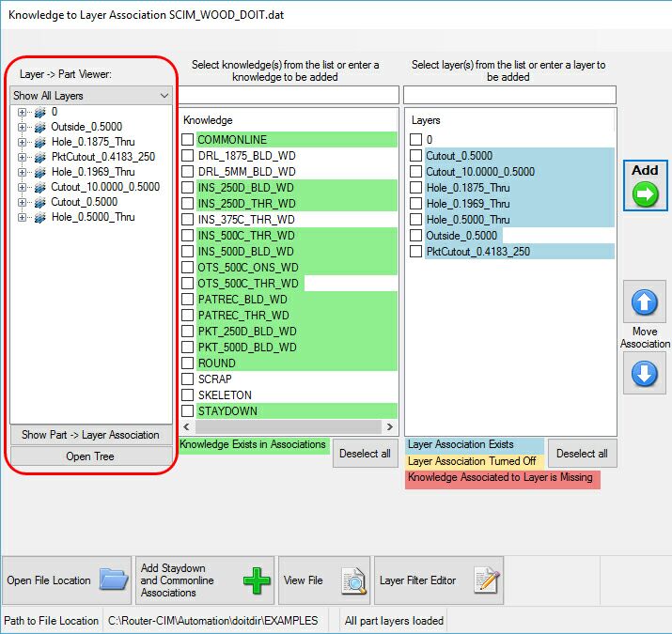Screen dimensions: 672x634
Task: Click layer icon beside Hole_0.1875_Thru in tree
Action: [x=39, y=142]
